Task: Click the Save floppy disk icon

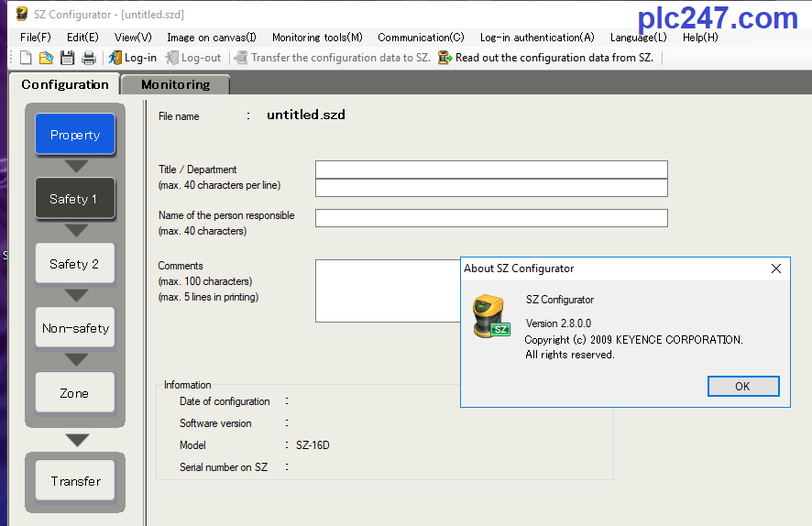Action: click(67, 58)
